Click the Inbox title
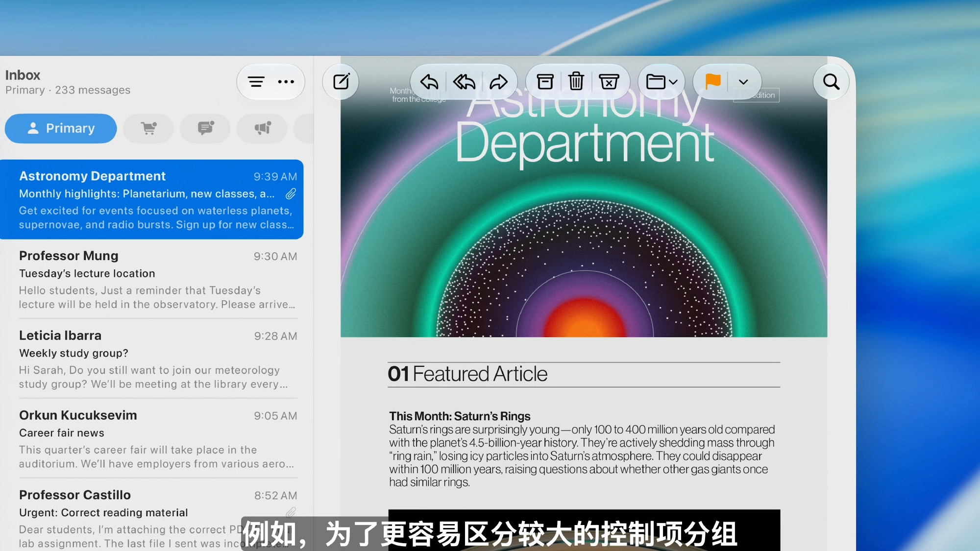 click(x=23, y=75)
